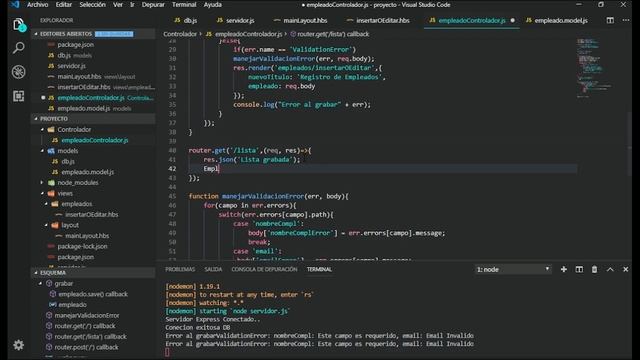Collapse the Controlador folder
This screenshot has width=640, height=360.
(42, 129)
